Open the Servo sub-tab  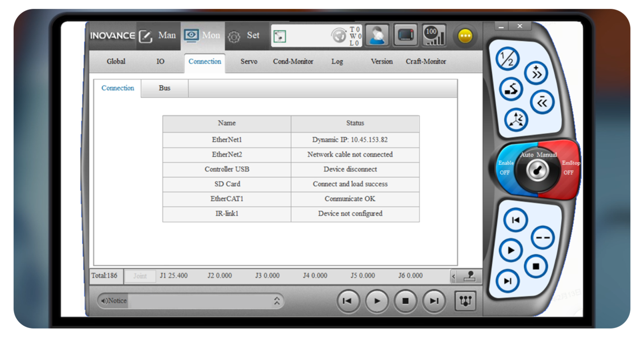tap(249, 61)
